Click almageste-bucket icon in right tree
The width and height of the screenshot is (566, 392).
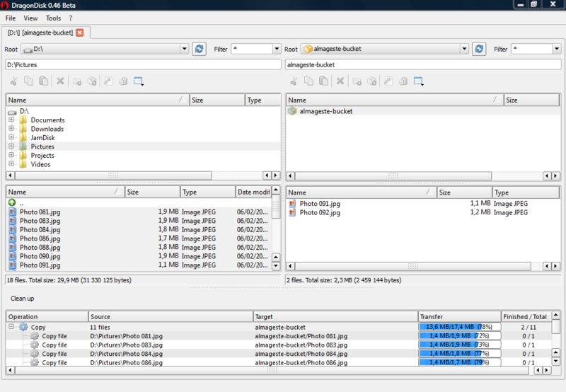click(292, 111)
